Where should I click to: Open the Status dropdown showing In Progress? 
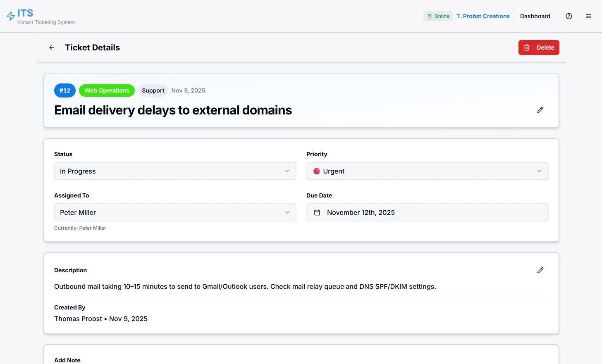pos(175,171)
